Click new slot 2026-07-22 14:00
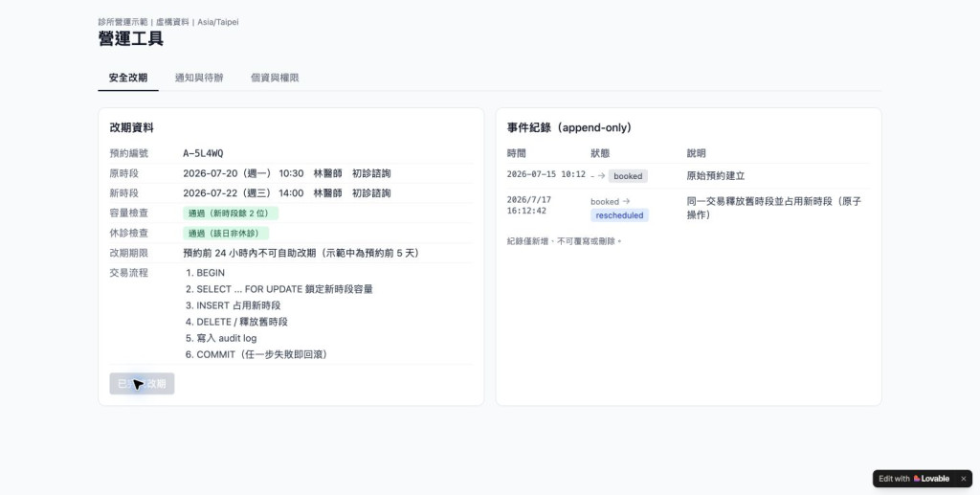 [x=287, y=193]
